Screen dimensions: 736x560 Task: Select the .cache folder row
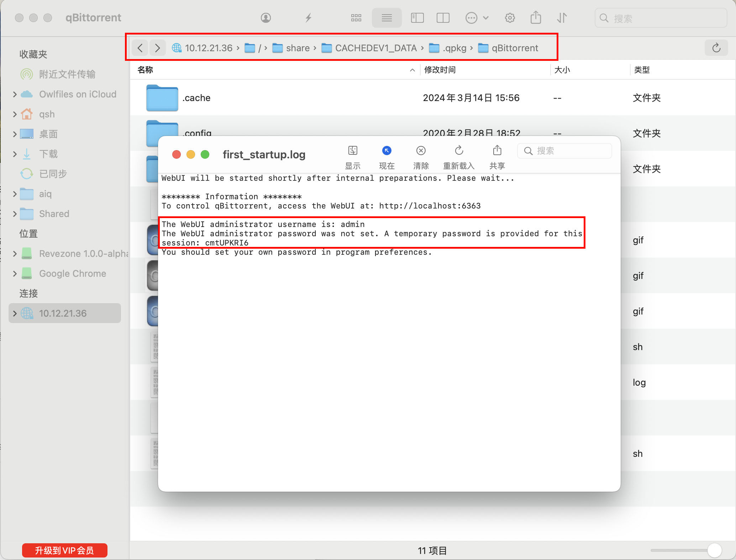pyautogui.click(x=433, y=97)
